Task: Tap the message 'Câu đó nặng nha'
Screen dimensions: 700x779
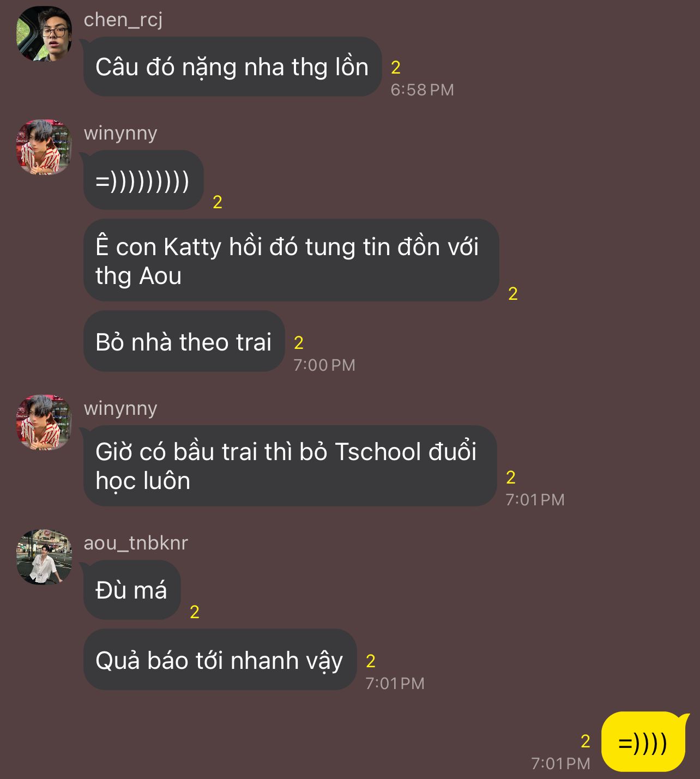Action: point(232,67)
